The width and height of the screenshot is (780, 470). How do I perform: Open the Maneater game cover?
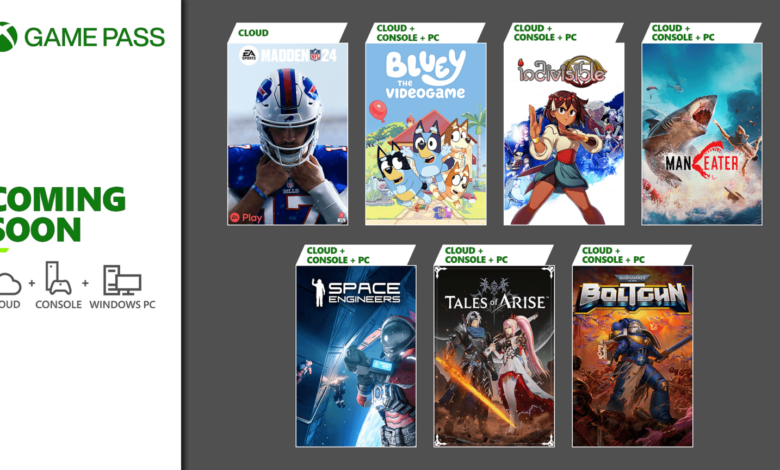701,134
